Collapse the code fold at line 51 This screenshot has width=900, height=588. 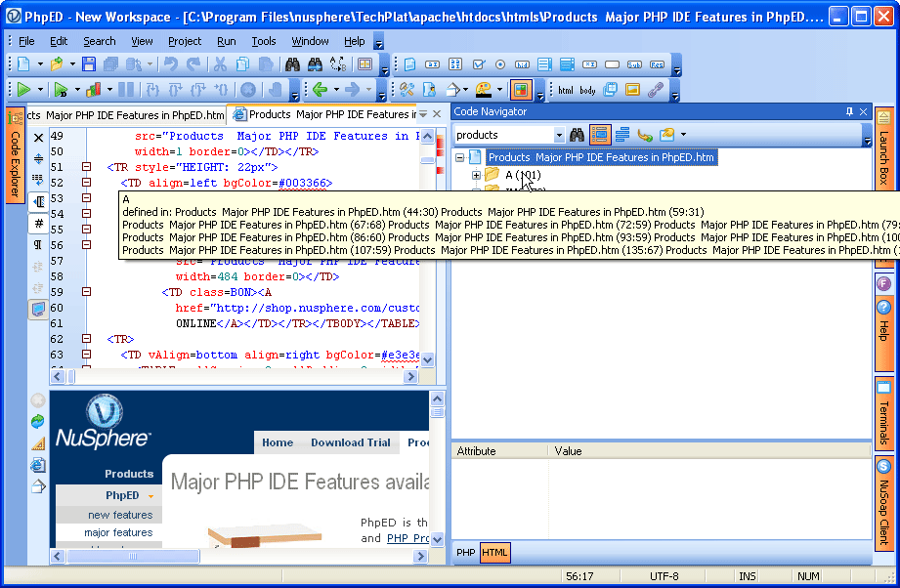click(86, 167)
